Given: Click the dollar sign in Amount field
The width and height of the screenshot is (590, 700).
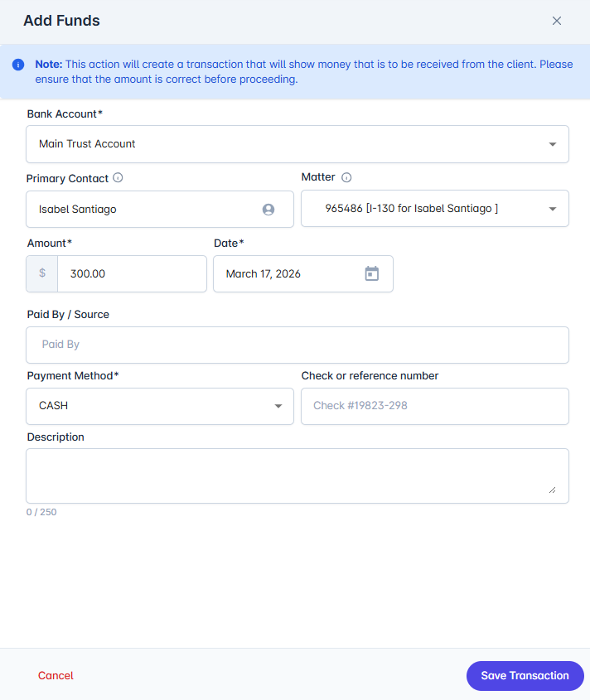Looking at the screenshot, I should click(42, 273).
